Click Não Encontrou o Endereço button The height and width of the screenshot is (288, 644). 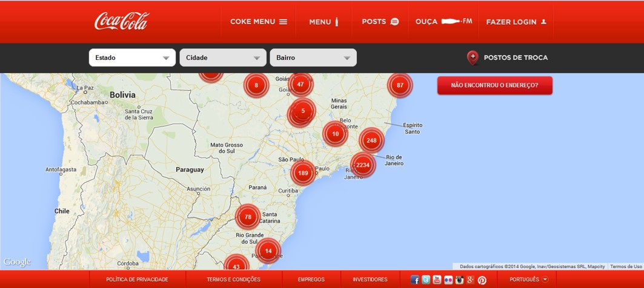click(494, 85)
